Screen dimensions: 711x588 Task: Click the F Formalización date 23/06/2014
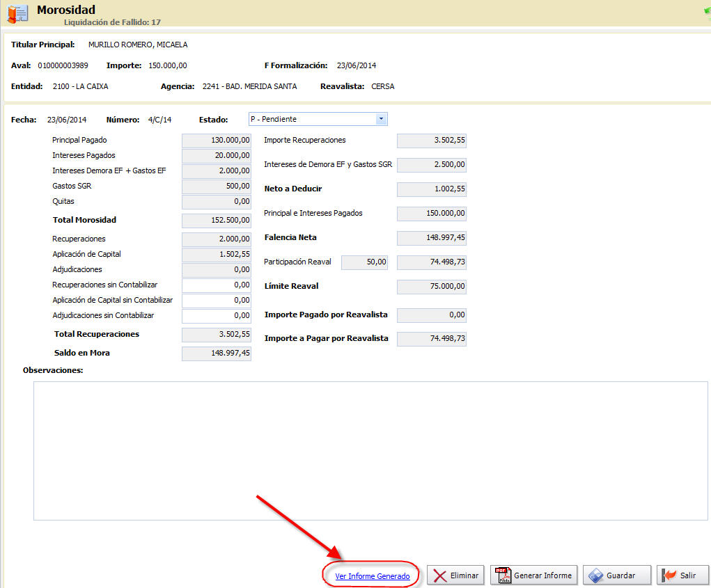click(x=357, y=65)
